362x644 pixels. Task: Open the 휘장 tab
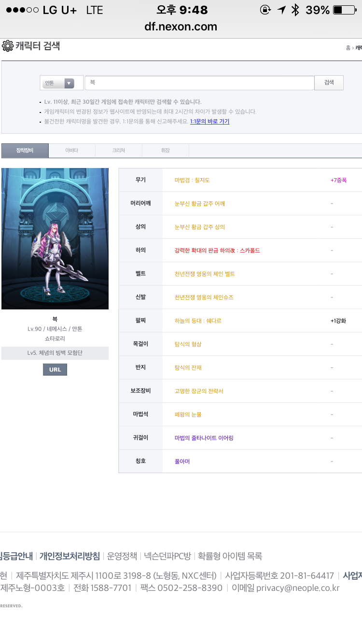(x=165, y=151)
